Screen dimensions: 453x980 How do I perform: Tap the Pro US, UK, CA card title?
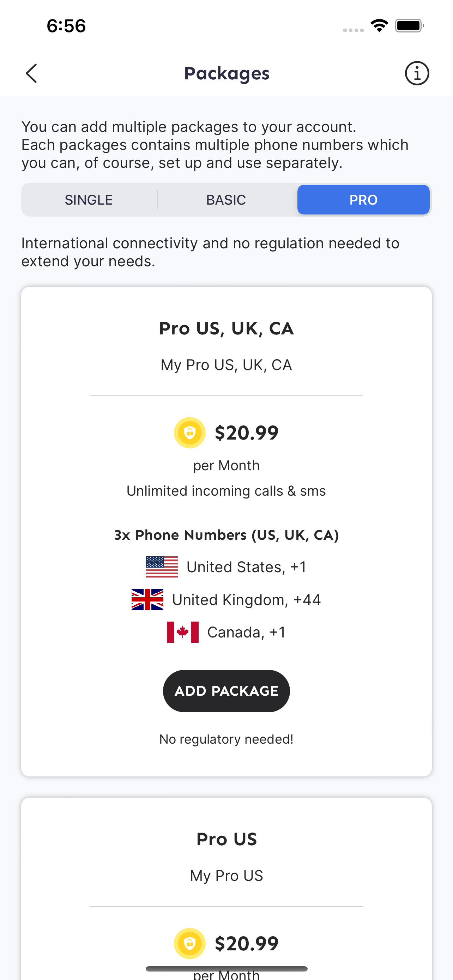coord(226,328)
